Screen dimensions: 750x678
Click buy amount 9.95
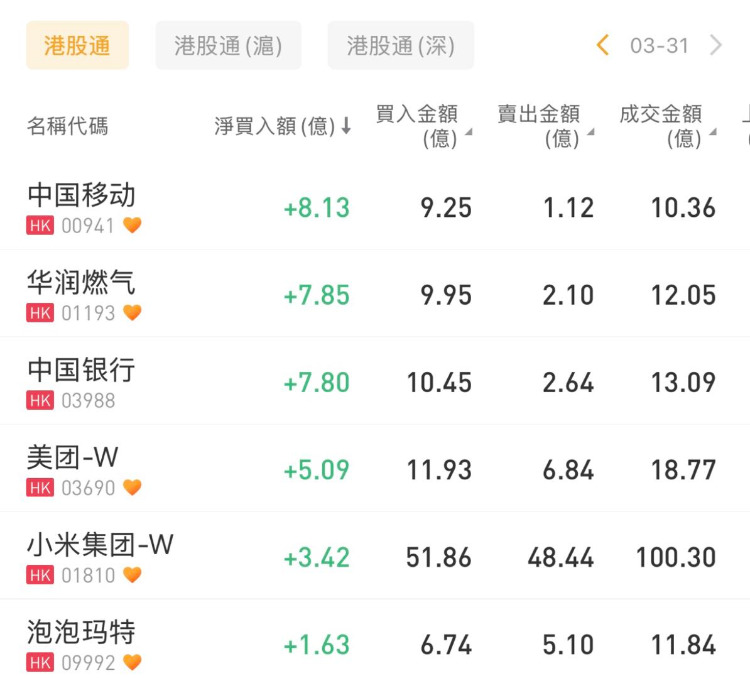(446, 295)
